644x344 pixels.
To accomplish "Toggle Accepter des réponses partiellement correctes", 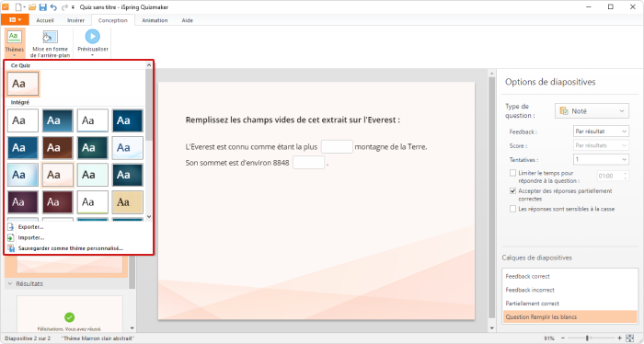I will 512,191.
